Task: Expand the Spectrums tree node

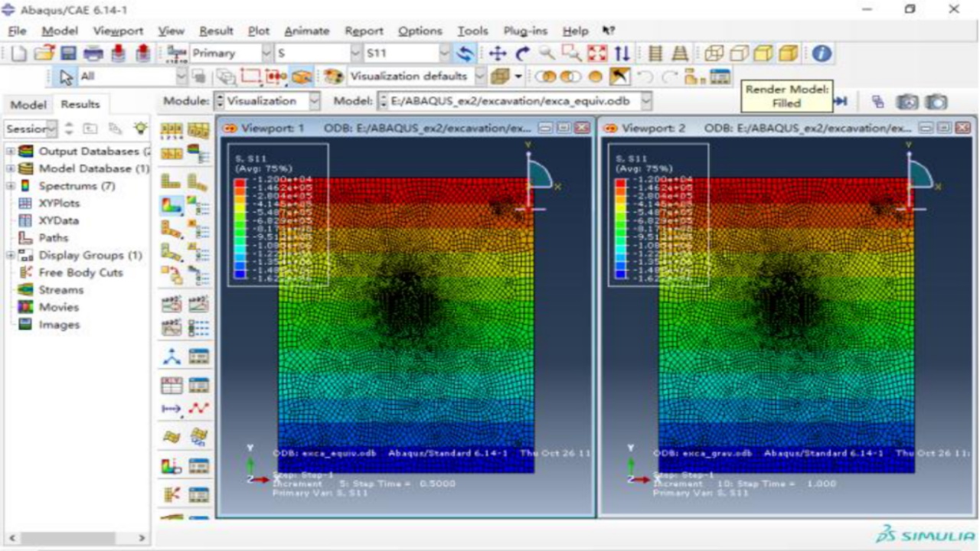Action: [x=11, y=186]
